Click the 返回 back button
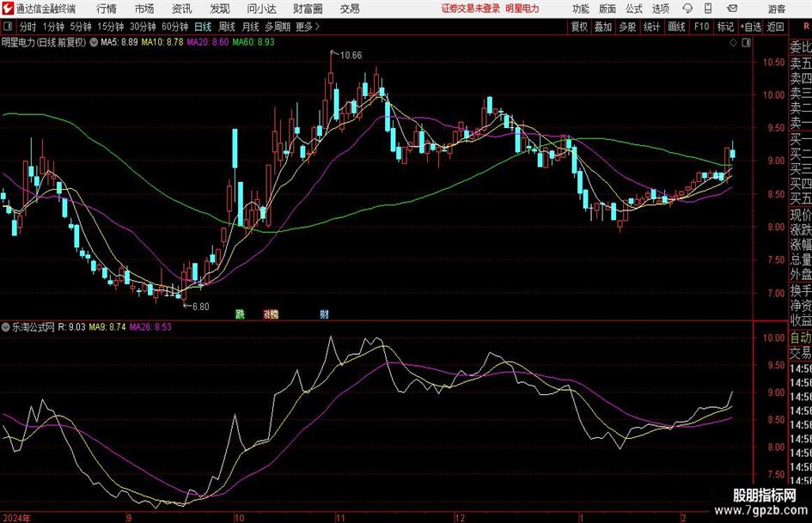This screenshot has height=523, width=812. pos(775,27)
